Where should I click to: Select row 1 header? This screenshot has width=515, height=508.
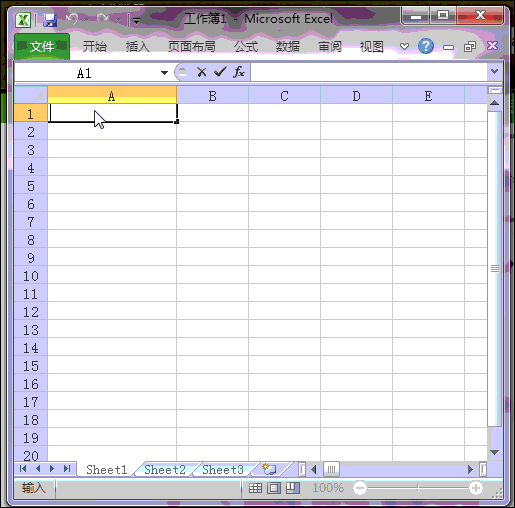(31, 113)
